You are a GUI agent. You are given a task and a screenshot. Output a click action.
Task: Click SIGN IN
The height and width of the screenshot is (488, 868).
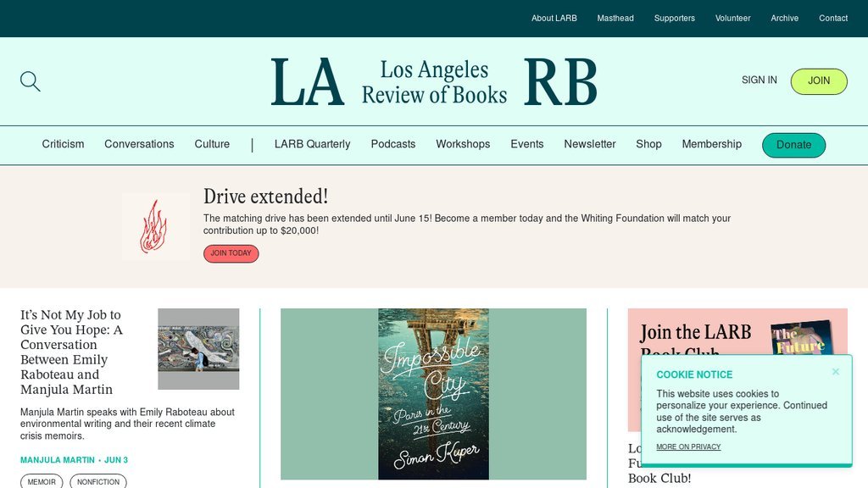(759, 80)
